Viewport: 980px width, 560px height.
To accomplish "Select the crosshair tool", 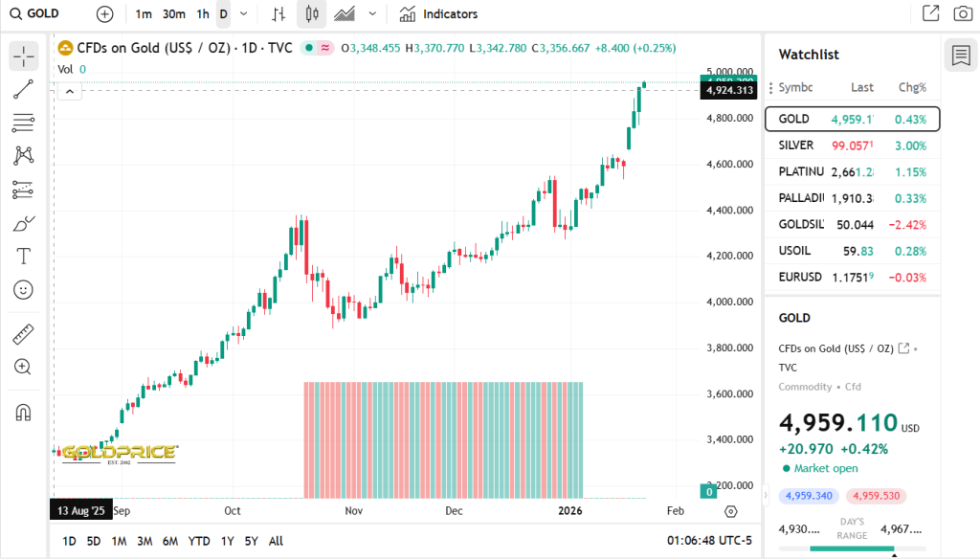I will [x=23, y=56].
